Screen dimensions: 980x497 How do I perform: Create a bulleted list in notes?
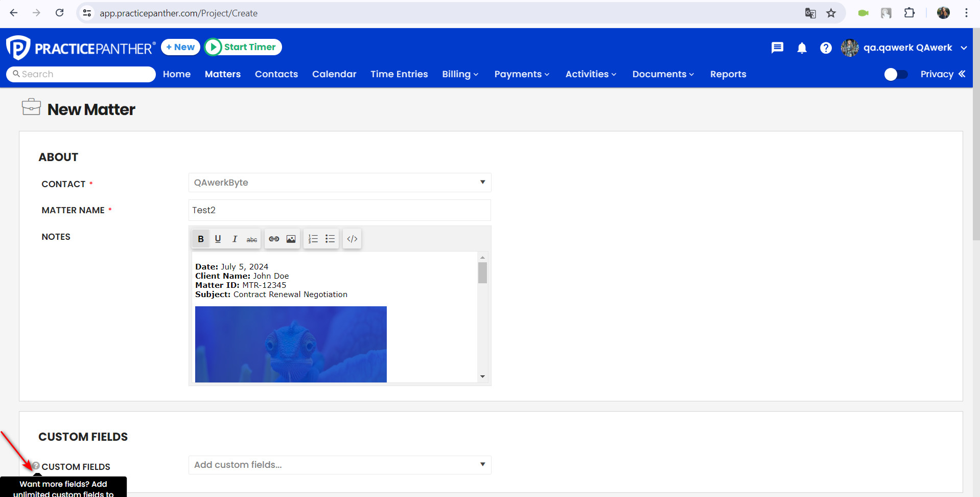pyautogui.click(x=330, y=239)
